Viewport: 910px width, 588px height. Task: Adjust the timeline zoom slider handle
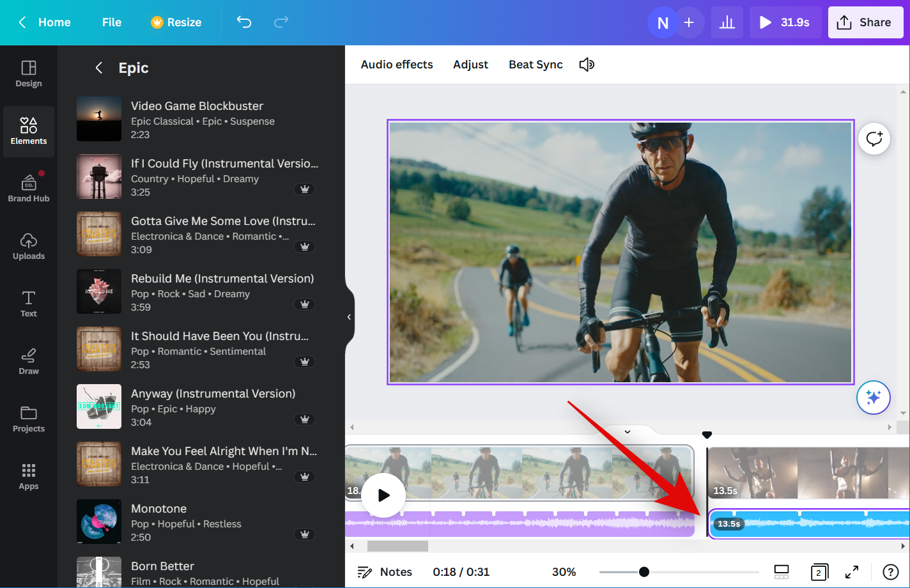644,572
